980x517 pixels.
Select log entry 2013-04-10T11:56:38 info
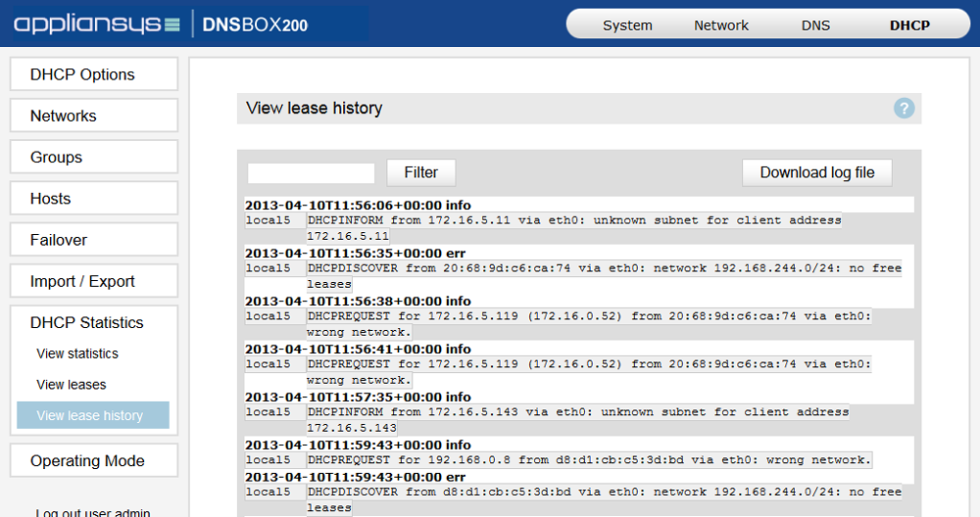[358, 301]
